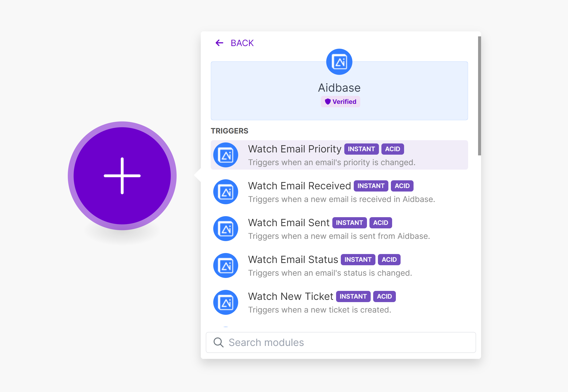Click the Verified badge under Aidbase

tap(340, 102)
